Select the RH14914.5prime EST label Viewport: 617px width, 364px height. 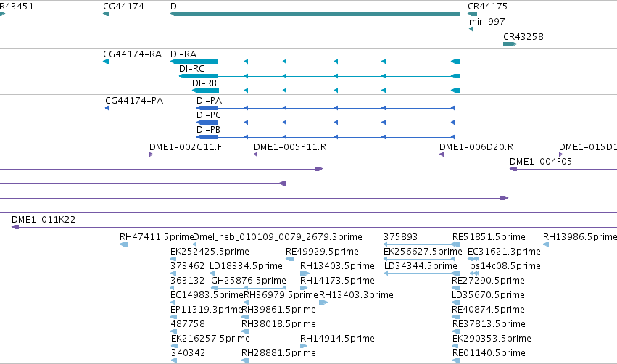pos(337,339)
